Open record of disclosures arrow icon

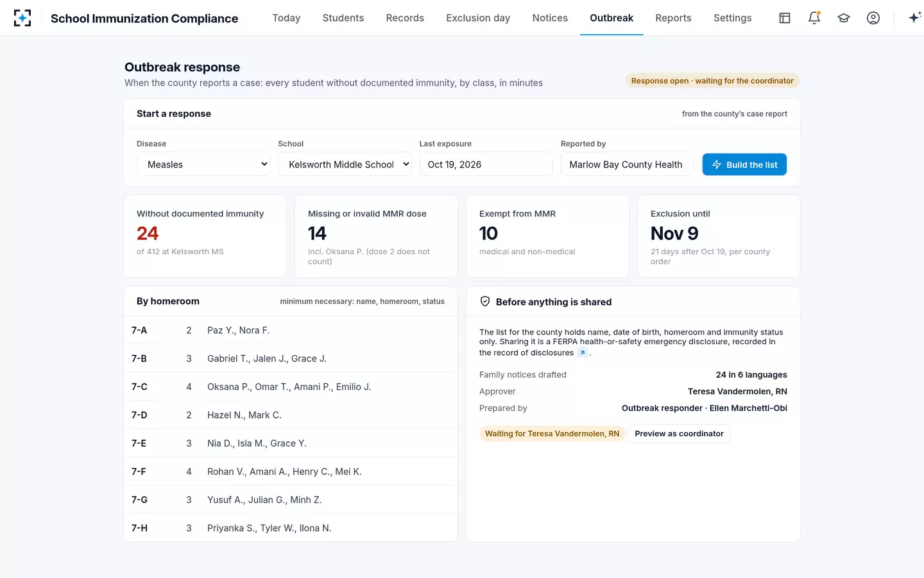(x=583, y=353)
